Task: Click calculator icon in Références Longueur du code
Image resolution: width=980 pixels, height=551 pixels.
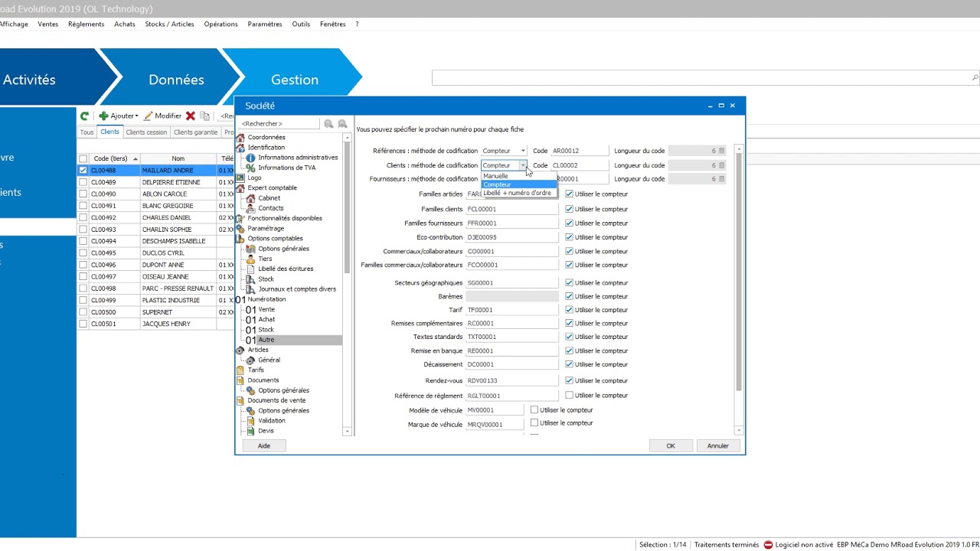Action: click(x=721, y=152)
